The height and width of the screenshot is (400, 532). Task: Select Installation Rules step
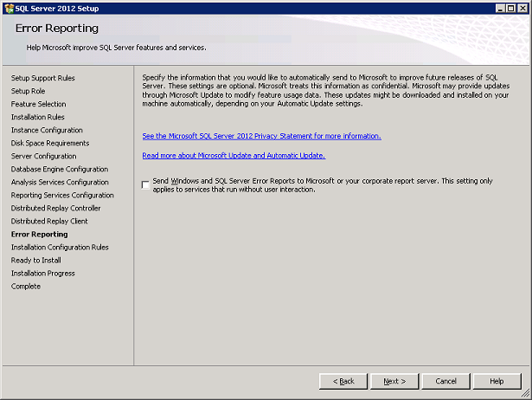(x=38, y=117)
